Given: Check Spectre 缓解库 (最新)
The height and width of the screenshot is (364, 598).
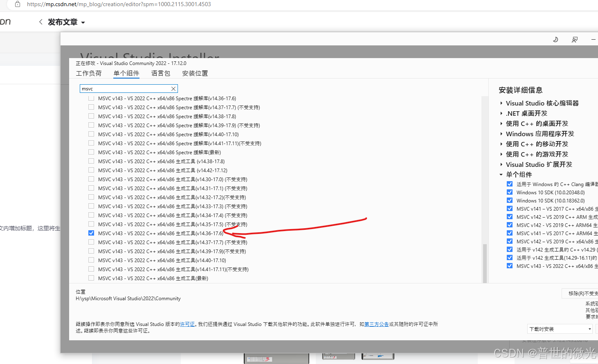Looking at the screenshot, I should pyautogui.click(x=91, y=152).
